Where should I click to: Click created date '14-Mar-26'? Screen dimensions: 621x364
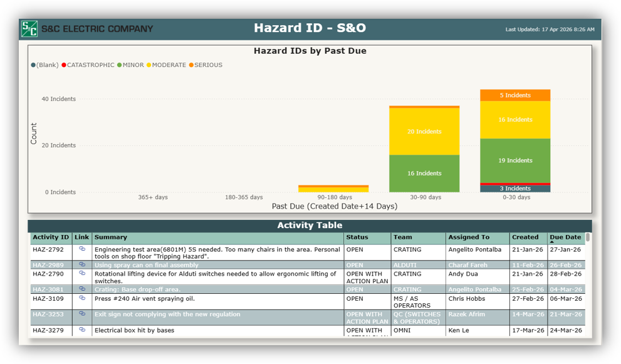click(528, 314)
